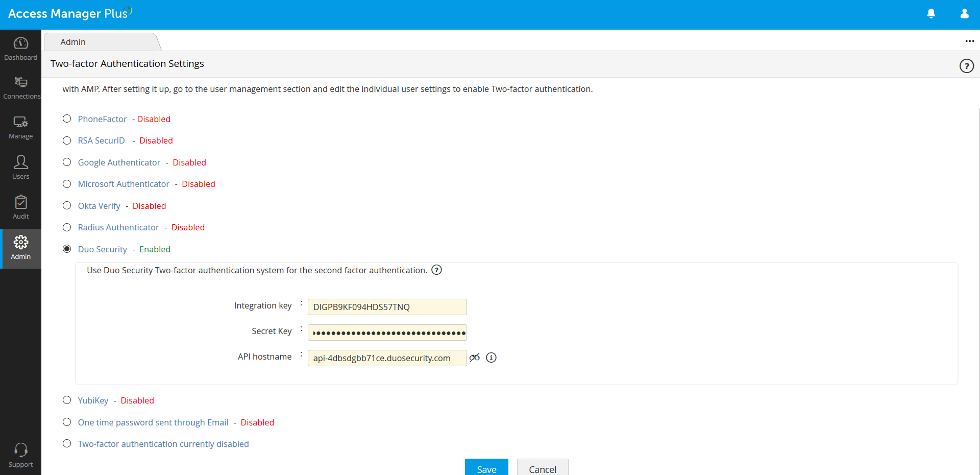Click the API hostname label

[264, 357]
